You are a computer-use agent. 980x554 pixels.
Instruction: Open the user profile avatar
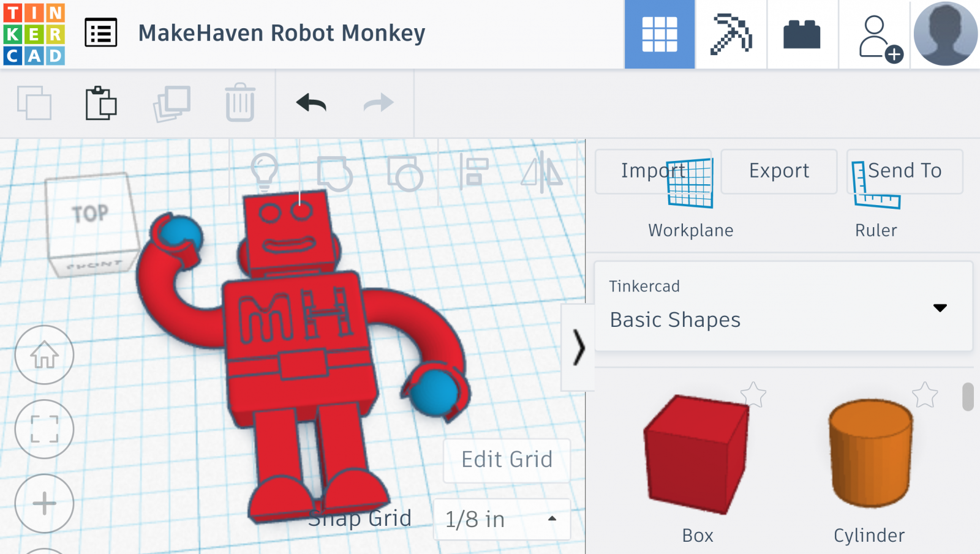945,34
